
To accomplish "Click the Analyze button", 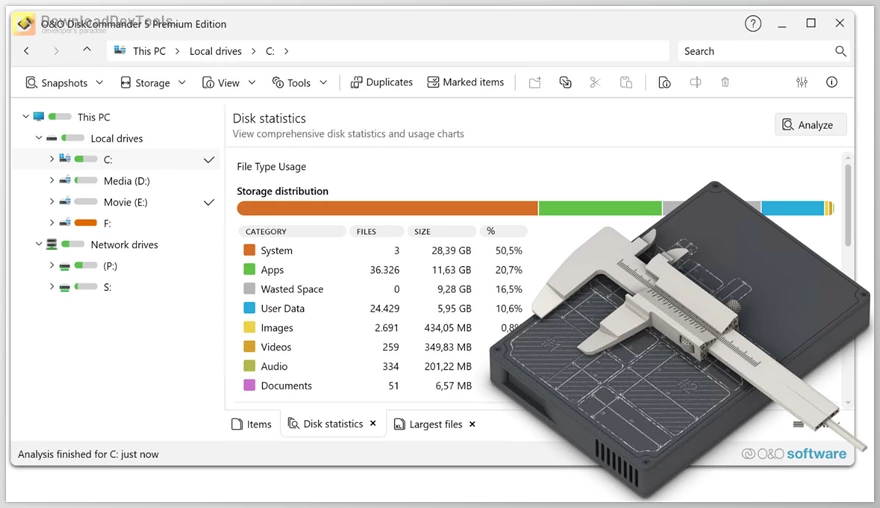I will coord(810,125).
